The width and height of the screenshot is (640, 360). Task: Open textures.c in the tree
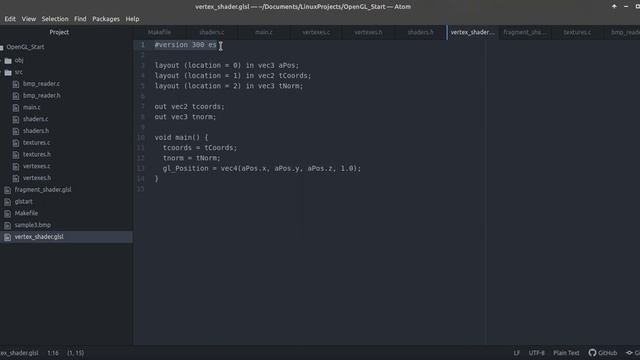37,143
